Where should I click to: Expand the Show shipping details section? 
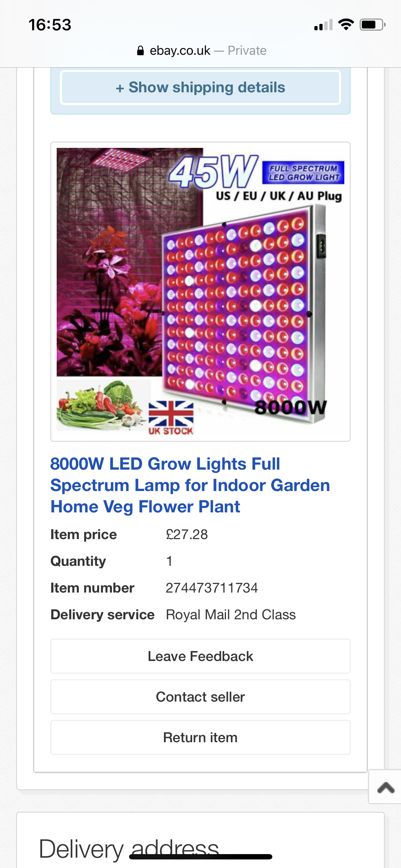tap(200, 88)
